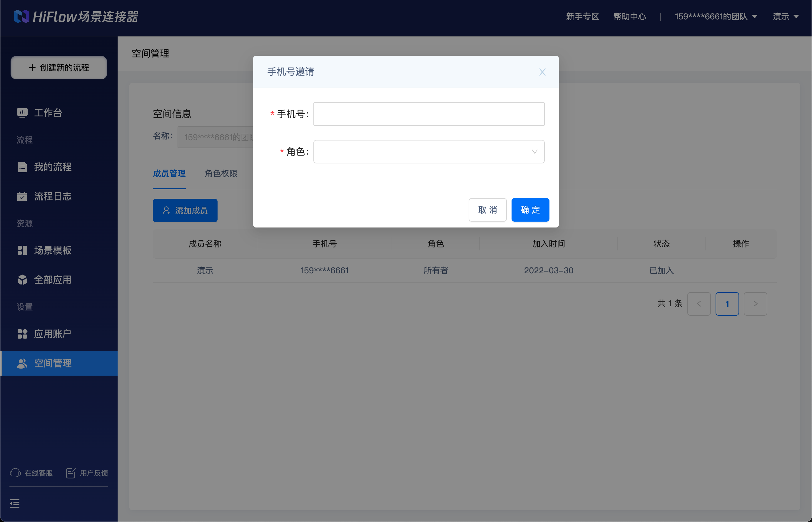Collapse the sidebar menu icon
Viewport: 812px width, 522px height.
tap(15, 503)
